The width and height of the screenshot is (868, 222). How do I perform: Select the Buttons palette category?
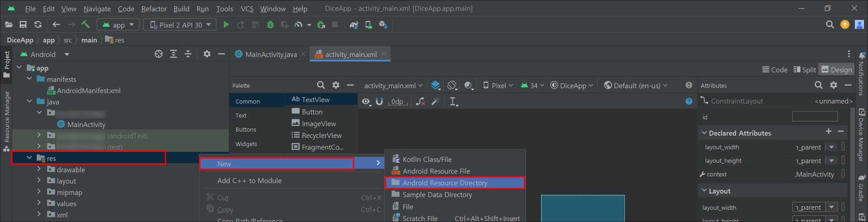[x=246, y=129]
